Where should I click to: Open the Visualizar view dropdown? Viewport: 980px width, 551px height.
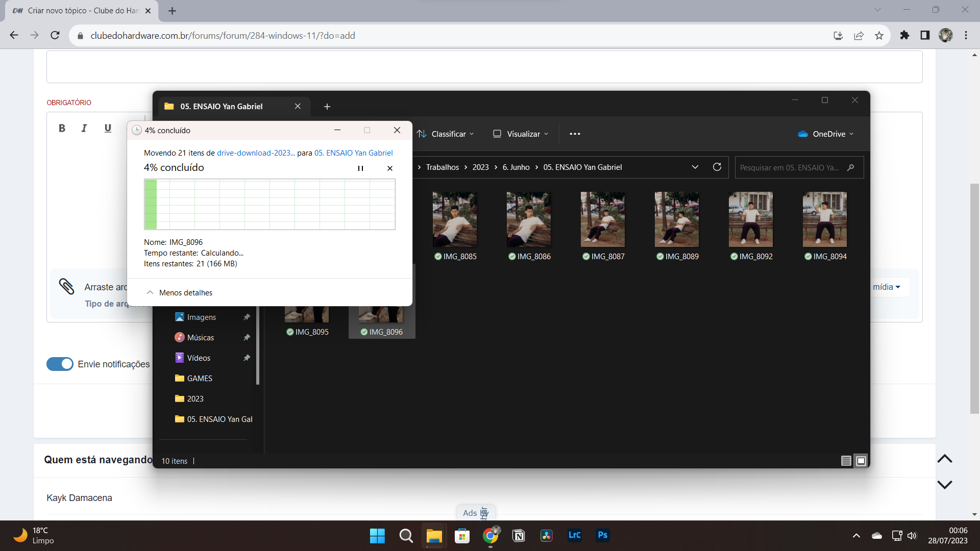(521, 134)
